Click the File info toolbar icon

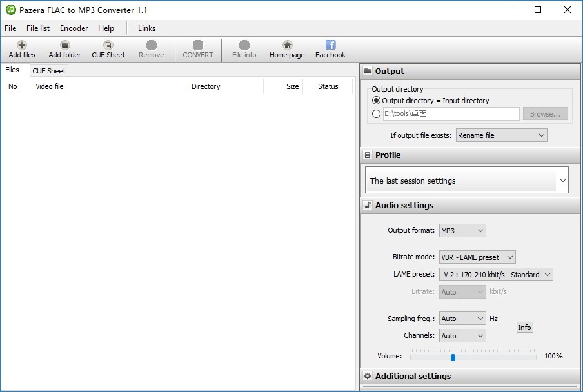(244, 45)
